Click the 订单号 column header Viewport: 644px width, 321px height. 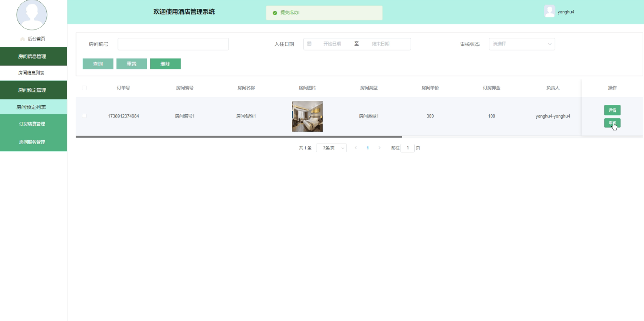123,88
